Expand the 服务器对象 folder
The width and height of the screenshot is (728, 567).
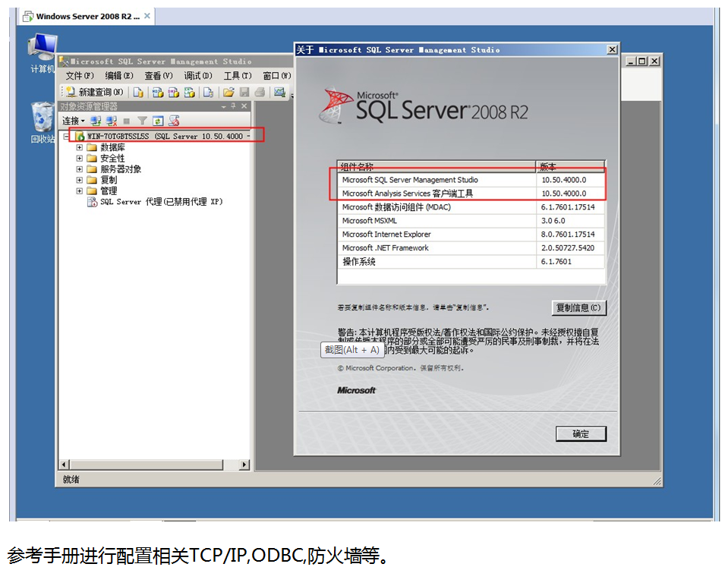tap(80, 169)
